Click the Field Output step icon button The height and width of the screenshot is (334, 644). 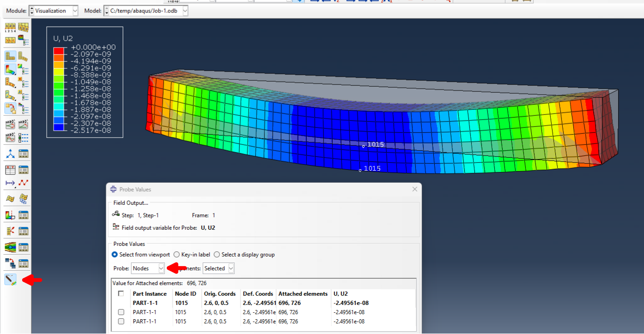coord(116,215)
